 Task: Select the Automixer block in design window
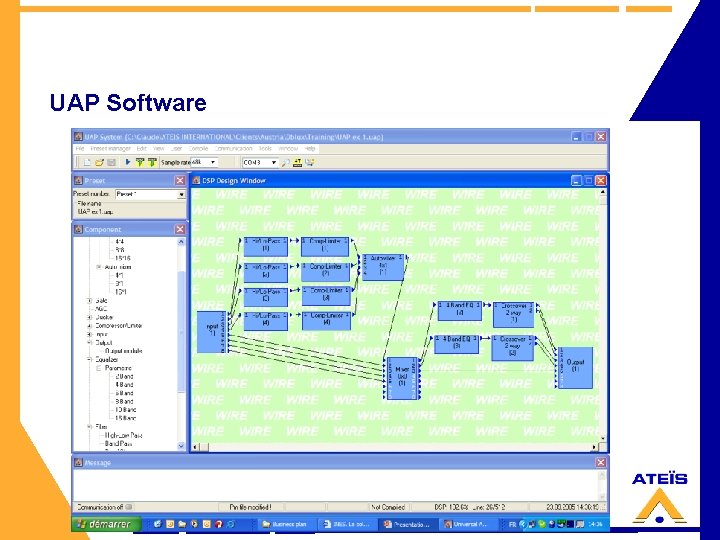383,267
